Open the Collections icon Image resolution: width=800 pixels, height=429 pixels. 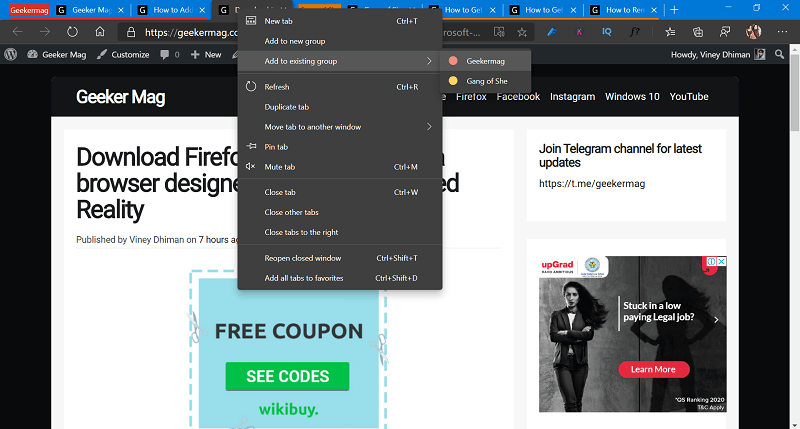click(x=698, y=32)
